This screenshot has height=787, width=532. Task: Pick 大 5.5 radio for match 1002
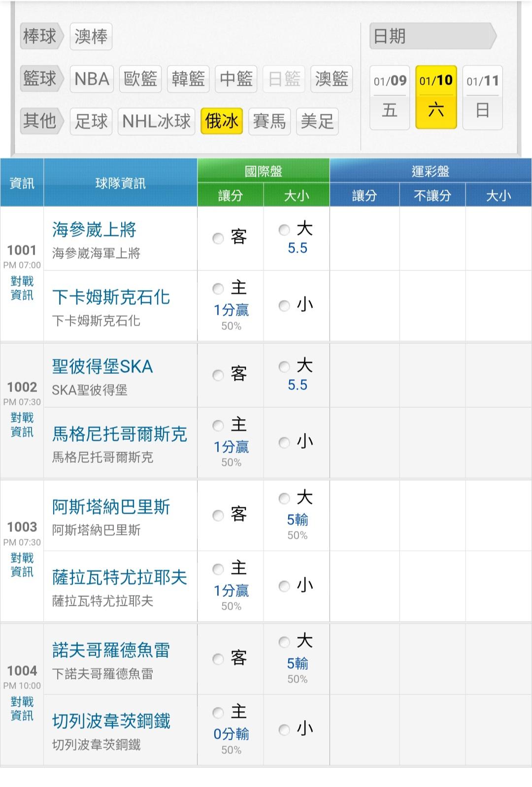pos(284,366)
